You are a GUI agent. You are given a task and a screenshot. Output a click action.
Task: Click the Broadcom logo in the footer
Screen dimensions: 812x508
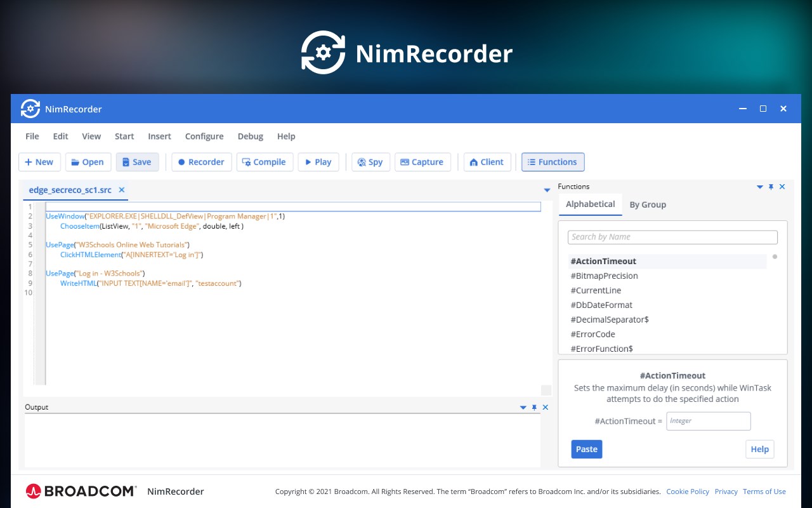[x=81, y=491]
